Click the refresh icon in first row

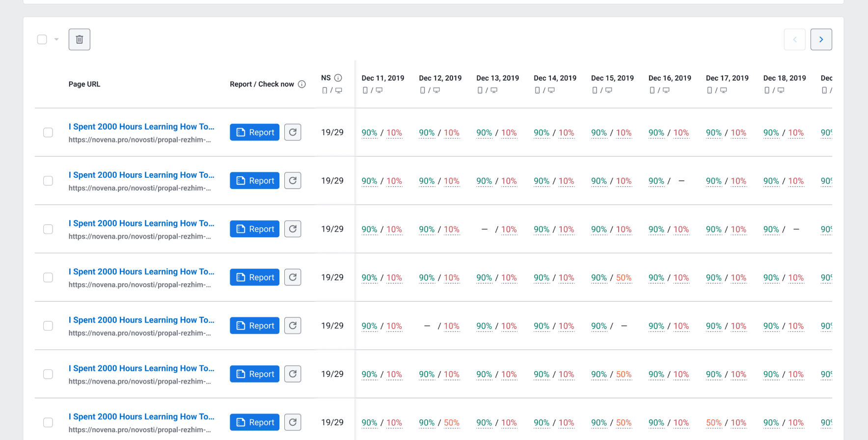293,132
